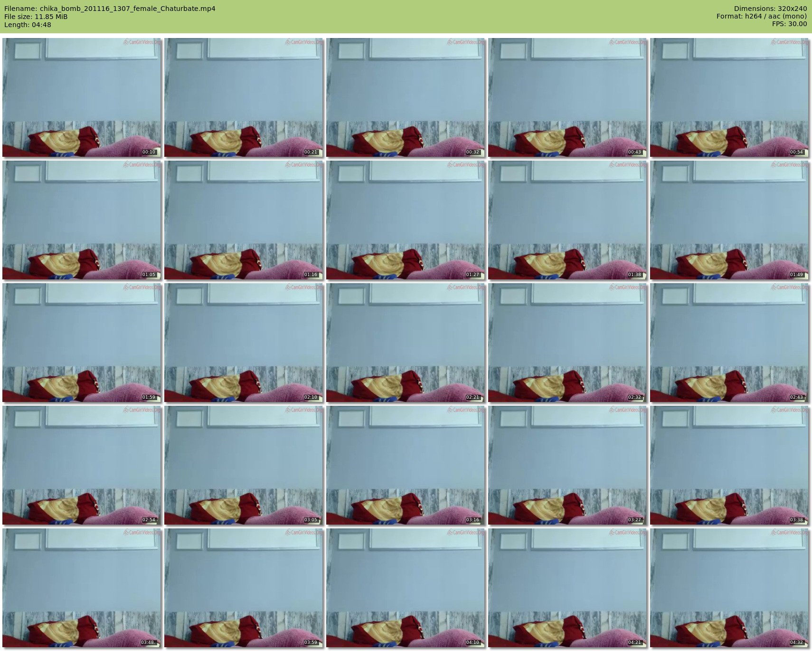Open the thumbnail with timestamp 02:21
The image size is (812, 651).
(406, 343)
